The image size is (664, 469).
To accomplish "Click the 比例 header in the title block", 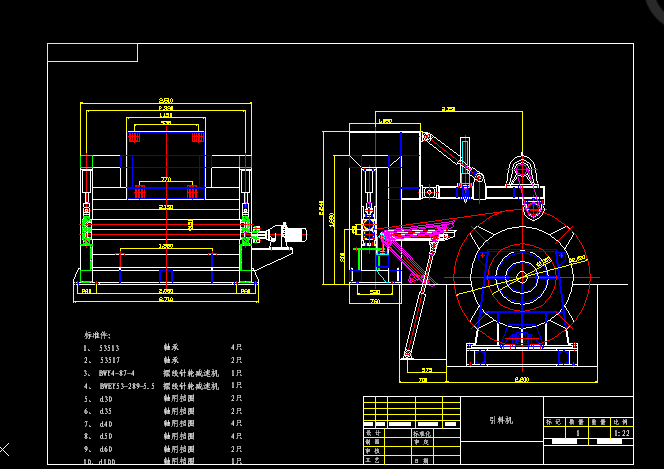I will tap(621, 422).
